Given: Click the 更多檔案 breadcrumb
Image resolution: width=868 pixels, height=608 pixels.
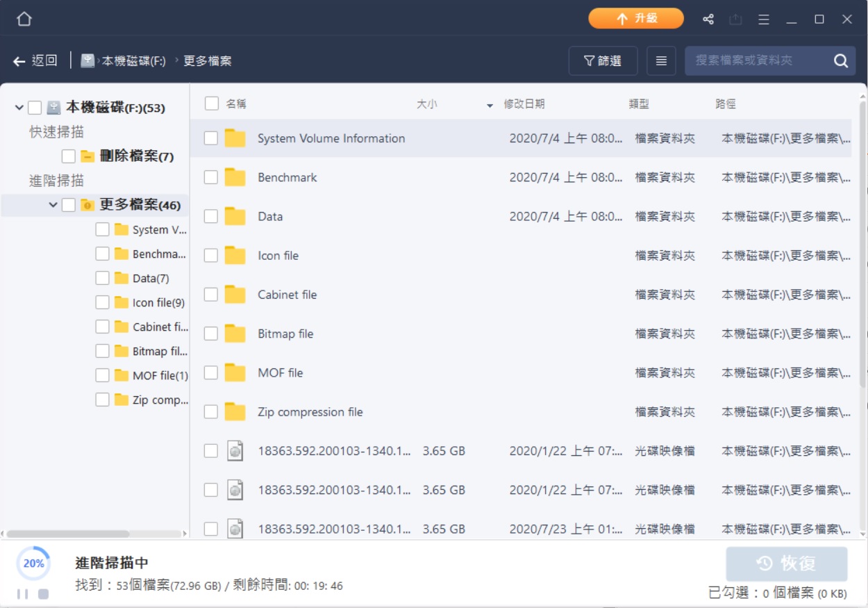Looking at the screenshot, I should click(x=208, y=60).
